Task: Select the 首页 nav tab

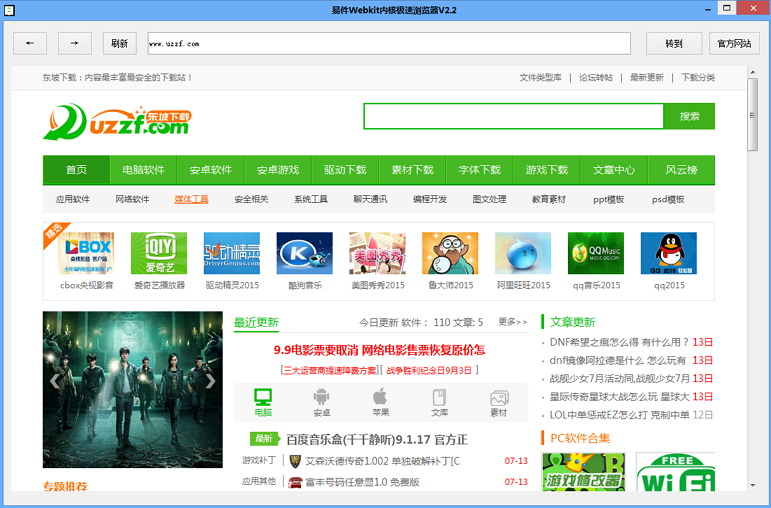Action: point(76,170)
